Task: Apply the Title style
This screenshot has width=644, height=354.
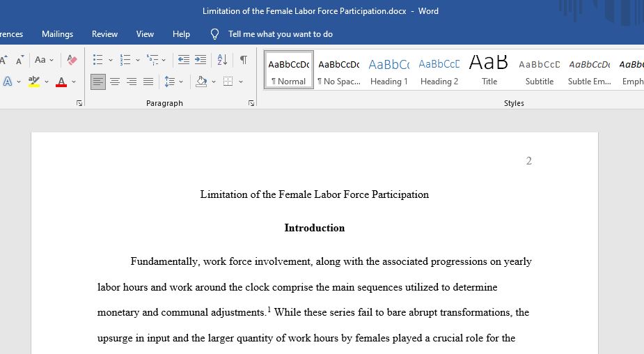Action: (489, 70)
